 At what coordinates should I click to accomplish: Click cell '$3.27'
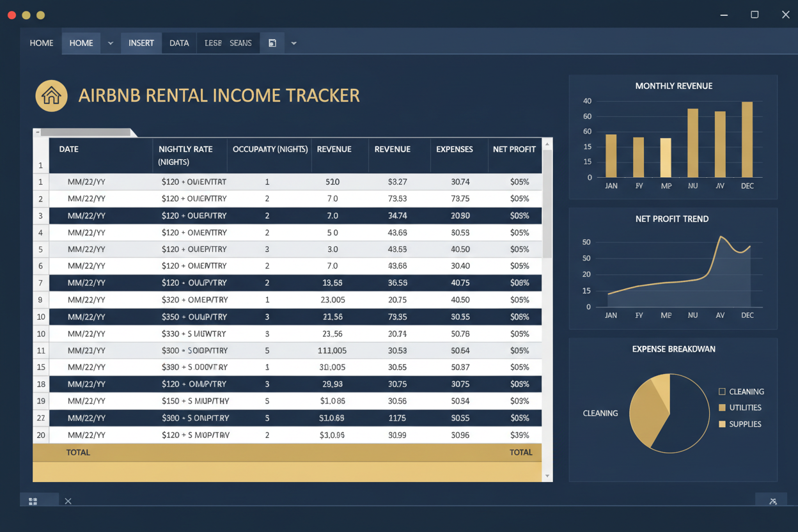point(397,182)
